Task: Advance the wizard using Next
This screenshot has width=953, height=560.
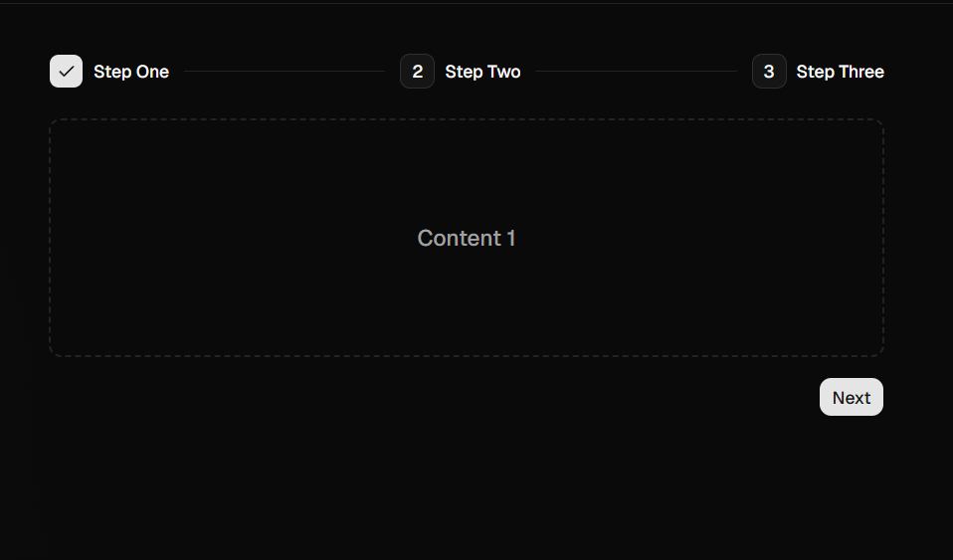Action: pyautogui.click(x=851, y=397)
